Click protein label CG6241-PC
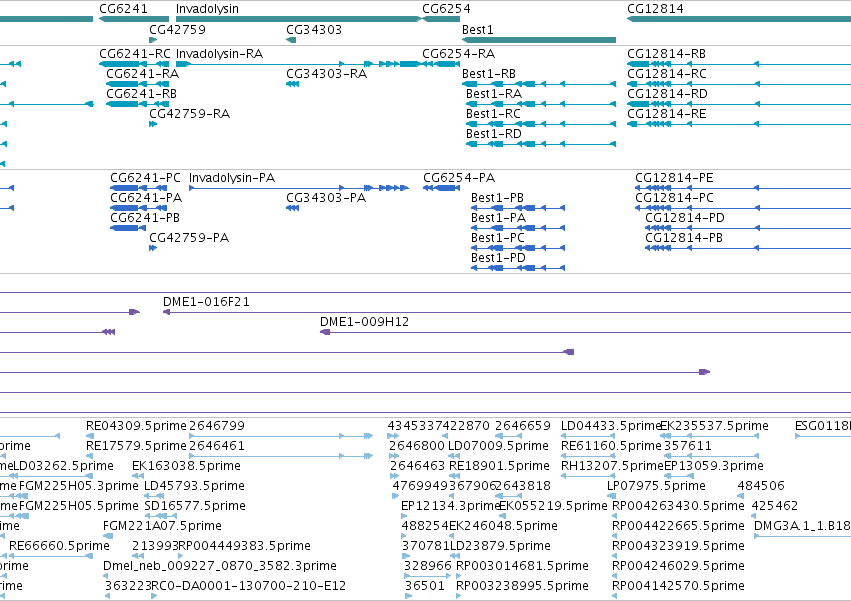This screenshot has height=601, width=851. pos(145,178)
